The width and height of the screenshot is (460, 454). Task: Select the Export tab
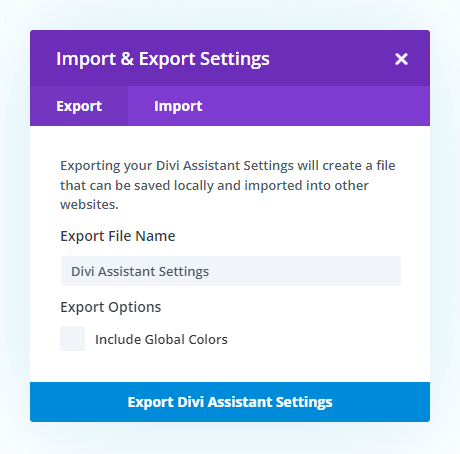click(79, 106)
